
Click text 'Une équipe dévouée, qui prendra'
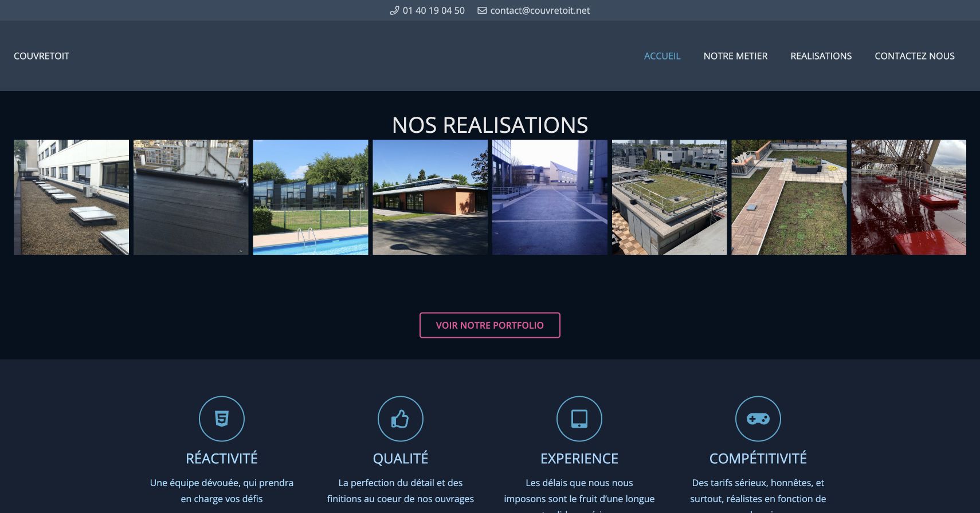pos(222,483)
